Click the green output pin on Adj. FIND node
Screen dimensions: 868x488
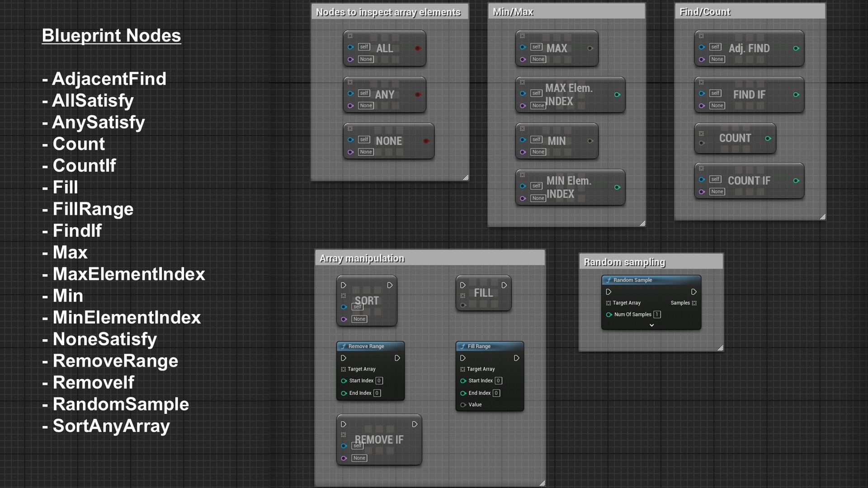[796, 48]
